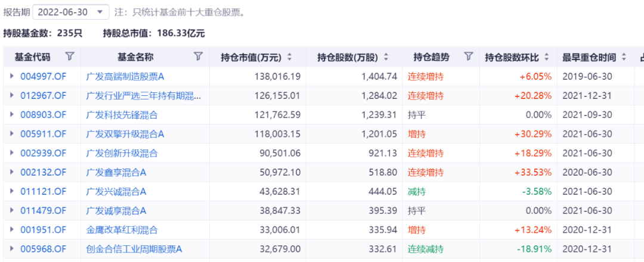The image size is (644, 262).
Task: Open fund 创金合信工业周期股票A
Action: (x=134, y=249)
